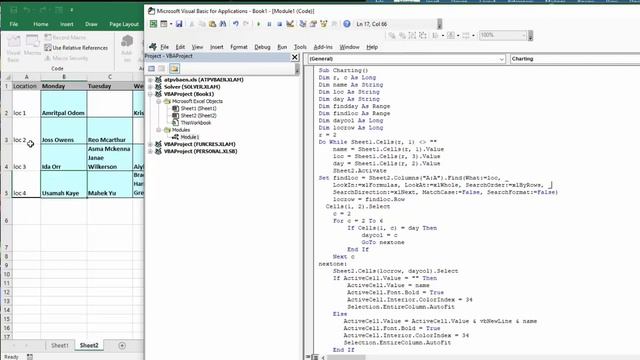Viewport: 640px width, 360px height.
Task: Collapse VBAProject (Book1) node
Action: pos(150,94)
